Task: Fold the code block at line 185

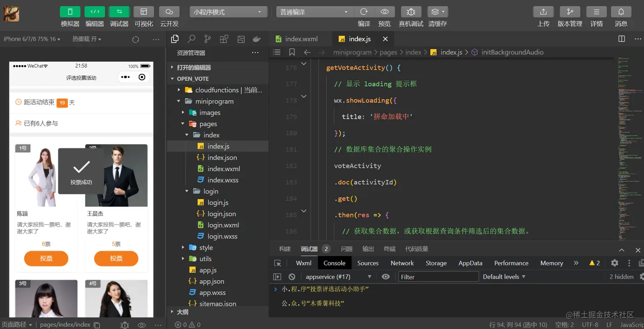Action: (304, 211)
